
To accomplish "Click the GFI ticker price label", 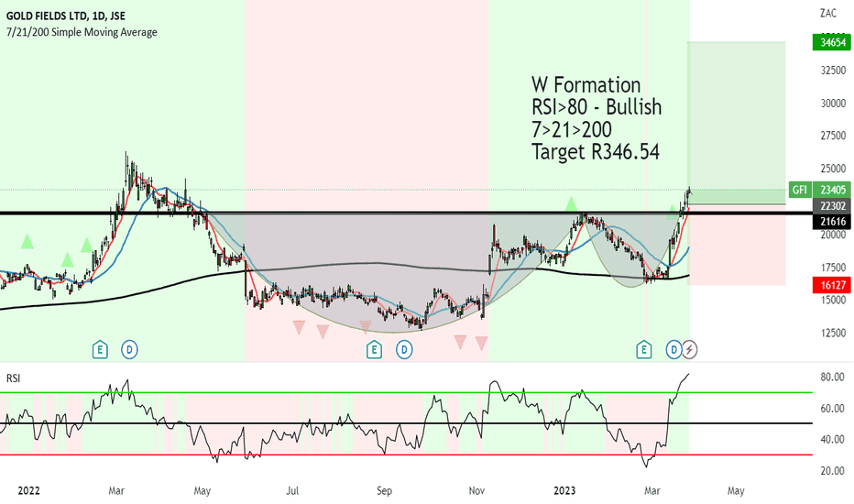I will [800, 190].
